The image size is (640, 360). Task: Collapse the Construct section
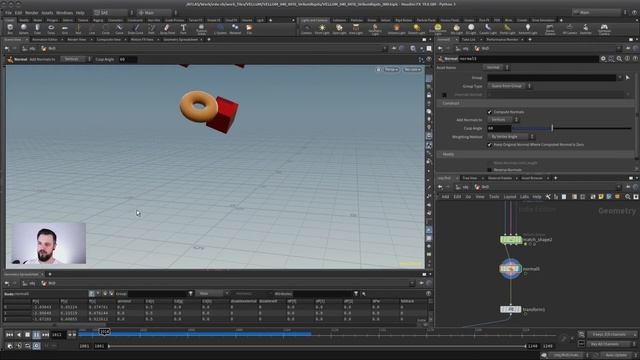[x=451, y=103]
